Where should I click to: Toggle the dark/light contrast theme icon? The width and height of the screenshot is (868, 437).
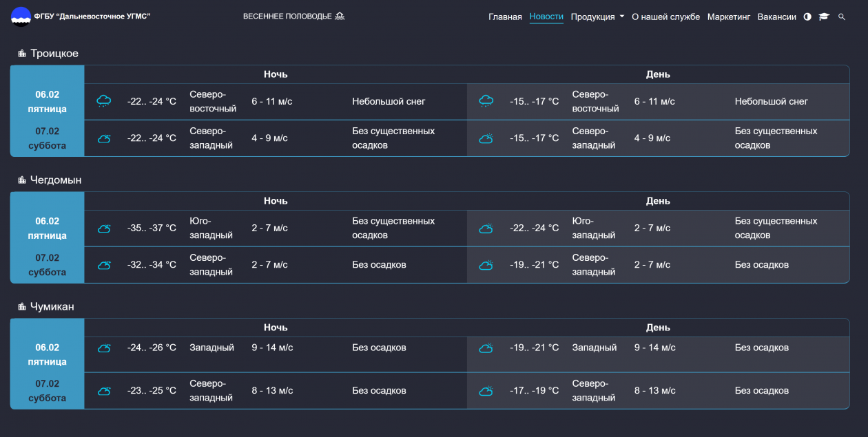click(807, 17)
